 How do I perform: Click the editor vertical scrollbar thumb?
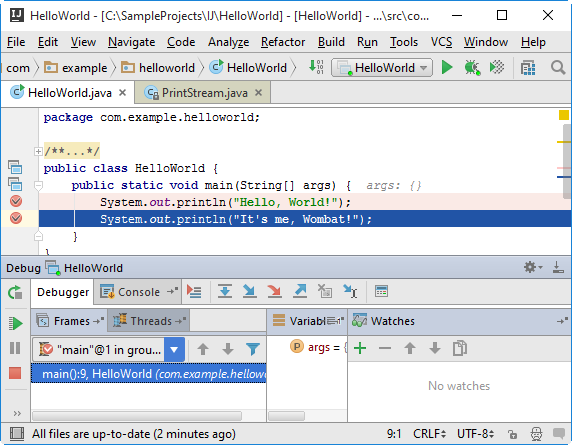coord(567,161)
